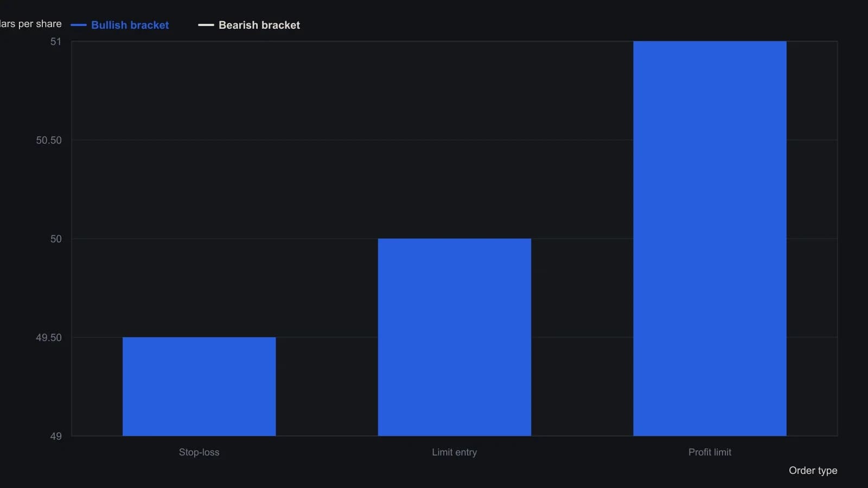Click the 51 y-axis value
Screen dimensions: 868x488
tap(56, 42)
